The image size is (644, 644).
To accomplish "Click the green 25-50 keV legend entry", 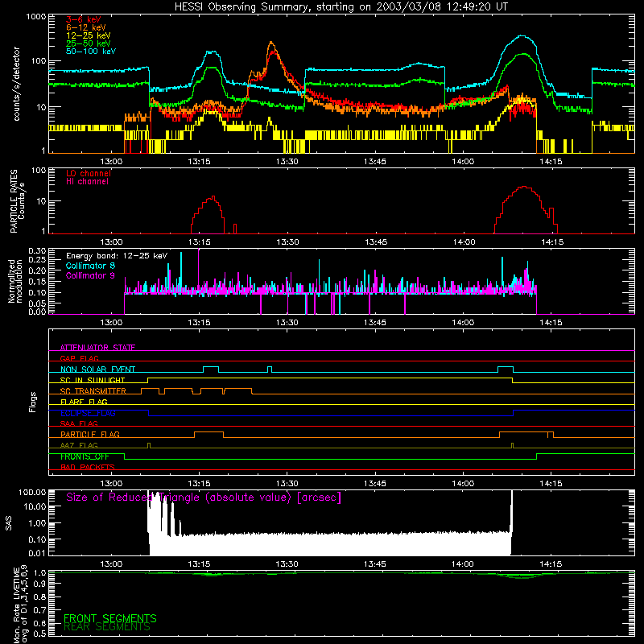I will pyautogui.click(x=89, y=43).
